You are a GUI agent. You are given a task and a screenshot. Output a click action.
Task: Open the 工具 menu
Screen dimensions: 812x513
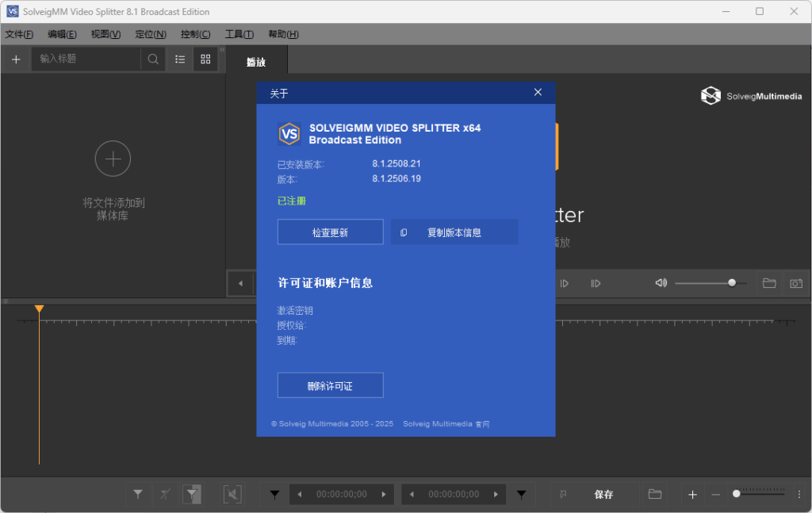(x=240, y=34)
